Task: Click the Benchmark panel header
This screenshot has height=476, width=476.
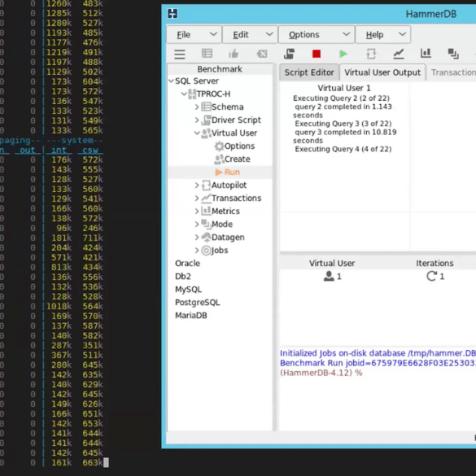Action: [220, 69]
